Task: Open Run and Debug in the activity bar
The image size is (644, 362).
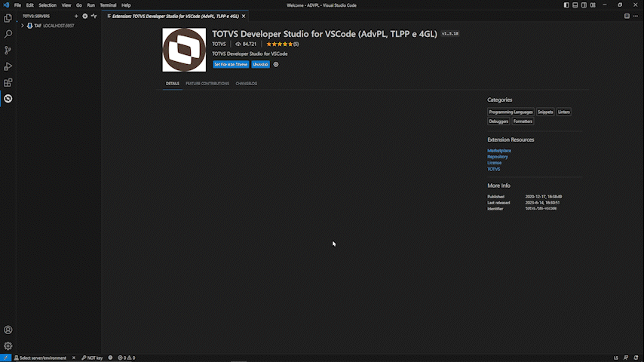Action: click(8, 66)
